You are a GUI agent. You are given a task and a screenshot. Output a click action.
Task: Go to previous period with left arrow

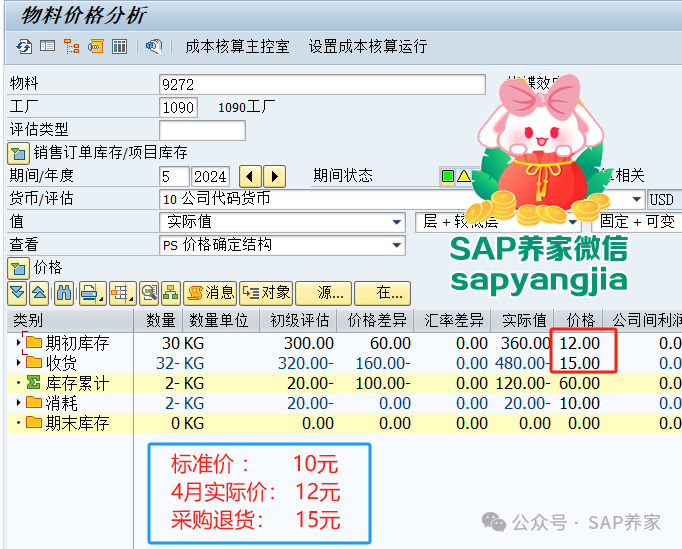(x=250, y=176)
